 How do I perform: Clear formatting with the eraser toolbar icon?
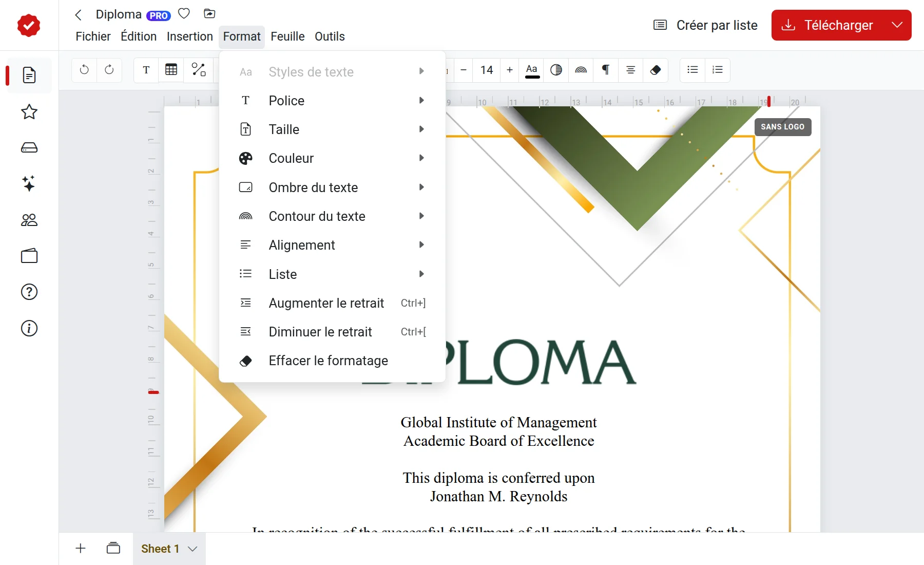(x=656, y=70)
